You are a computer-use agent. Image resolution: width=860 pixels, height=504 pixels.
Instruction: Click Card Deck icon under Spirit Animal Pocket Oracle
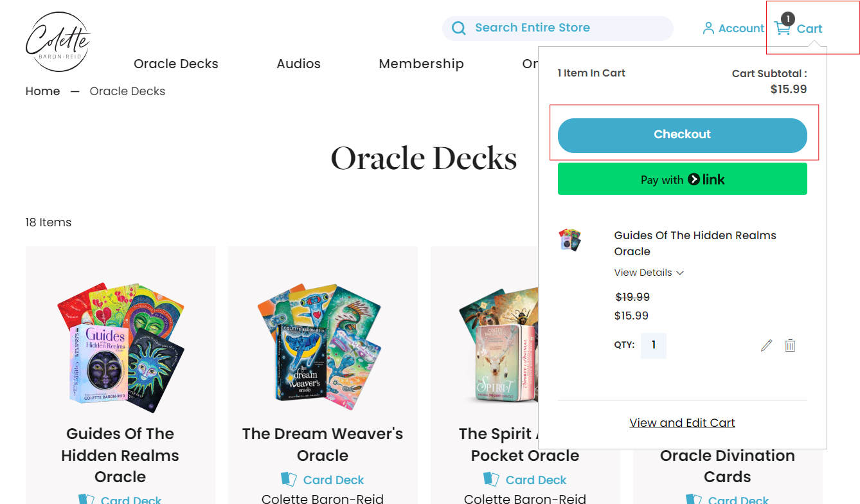pos(491,480)
